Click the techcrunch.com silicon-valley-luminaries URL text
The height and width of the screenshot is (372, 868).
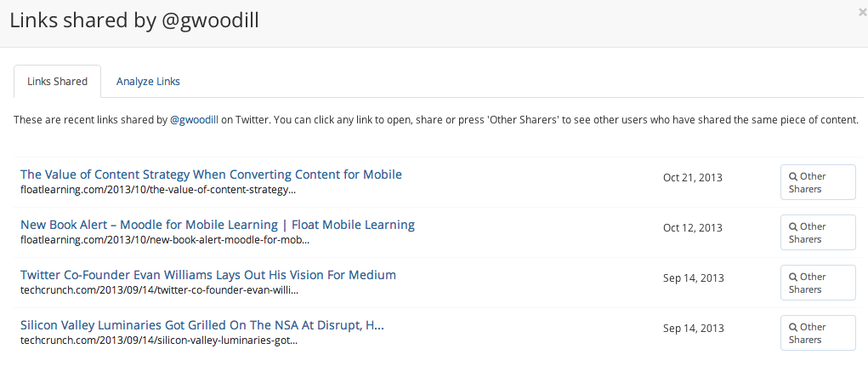pyautogui.click(x=159, y=341)
